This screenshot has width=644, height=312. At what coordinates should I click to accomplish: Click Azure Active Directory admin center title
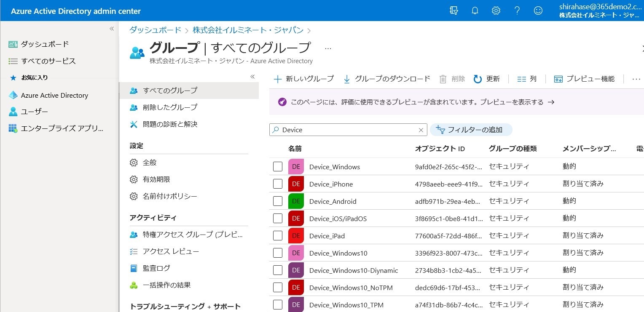[76, 11]
